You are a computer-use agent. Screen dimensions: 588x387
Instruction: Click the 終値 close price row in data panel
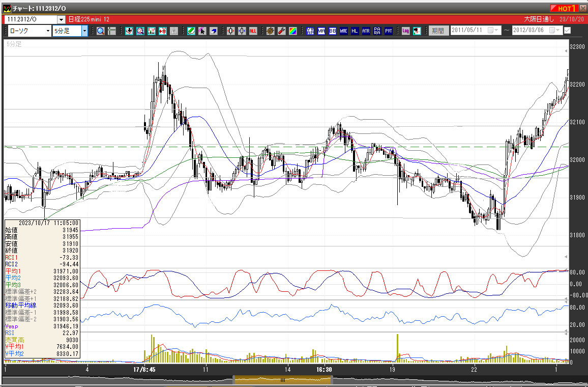[x=42, y=251]
